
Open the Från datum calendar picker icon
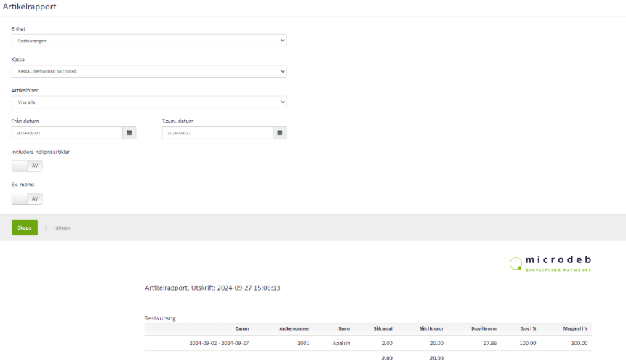point(129,133)
